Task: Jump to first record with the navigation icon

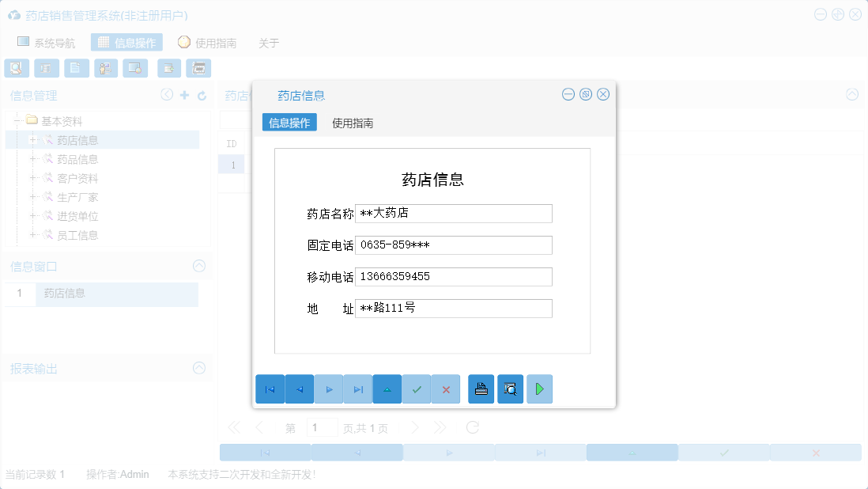Action: [x=270, y=389]
